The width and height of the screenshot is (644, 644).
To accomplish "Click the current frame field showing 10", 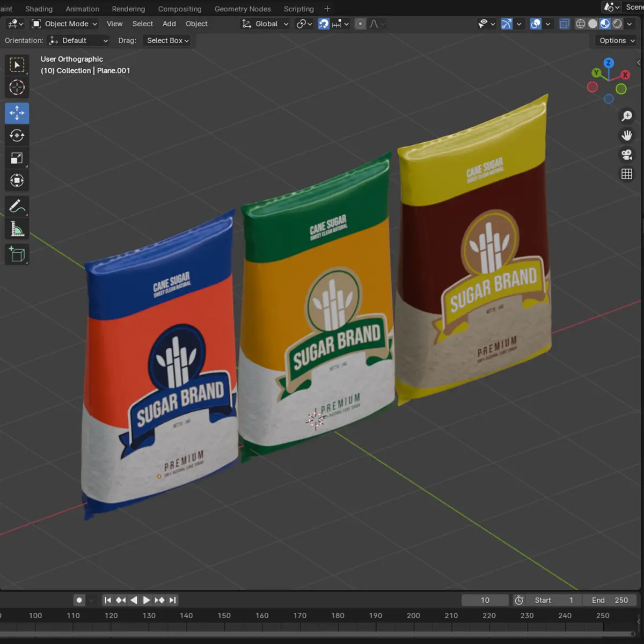I will pos(485,600).
